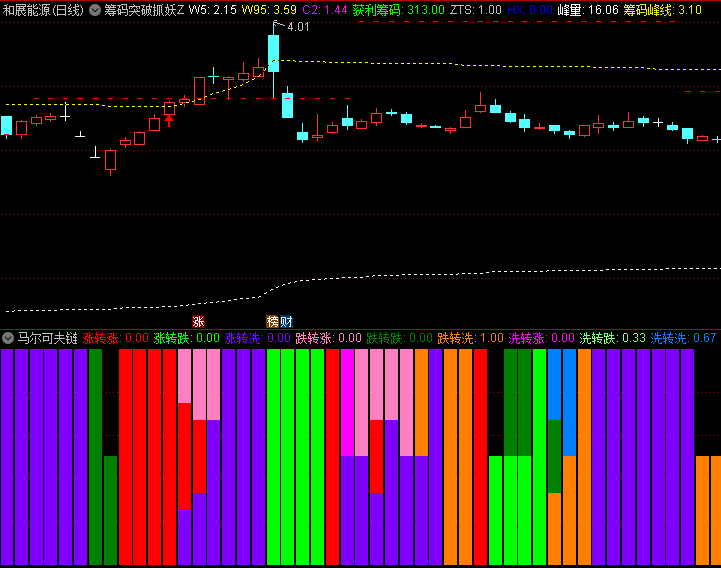
Task: Click the HX: 0.00 value
Action: pos(530,10)
